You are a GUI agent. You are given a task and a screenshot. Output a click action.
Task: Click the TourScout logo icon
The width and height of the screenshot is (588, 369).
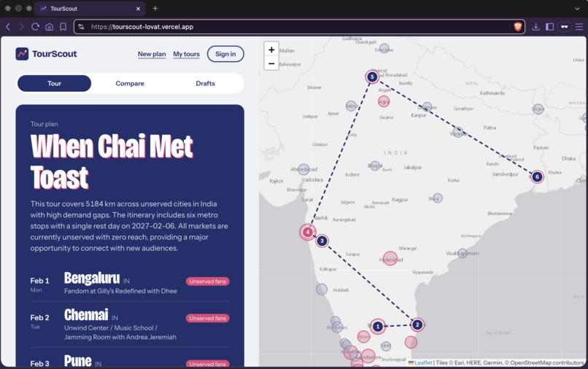pos(22,54)
